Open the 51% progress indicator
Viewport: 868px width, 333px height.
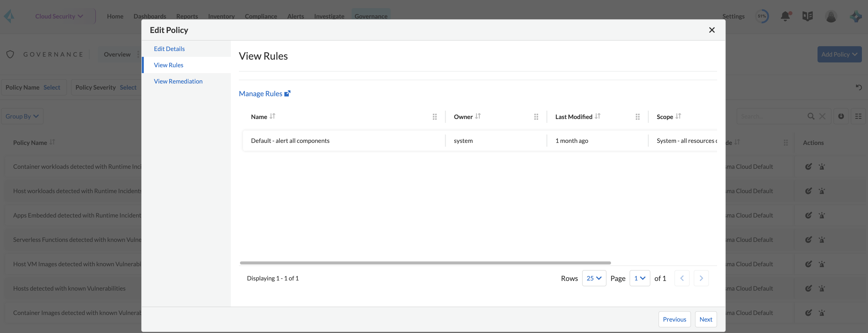762,16
